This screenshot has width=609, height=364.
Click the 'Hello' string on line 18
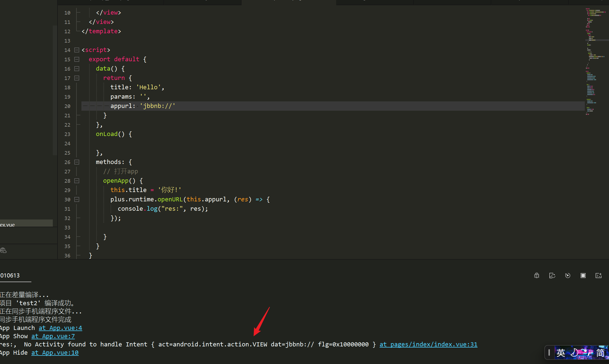coord(148,87)
